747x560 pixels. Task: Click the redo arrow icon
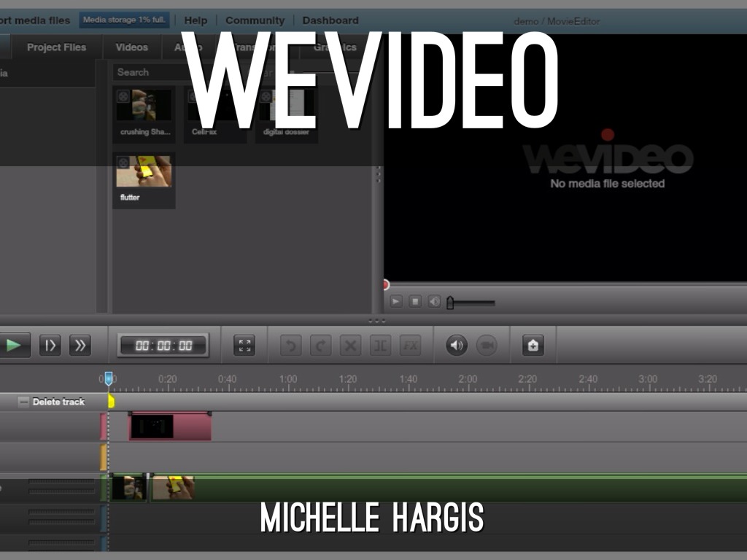point(320,346)
